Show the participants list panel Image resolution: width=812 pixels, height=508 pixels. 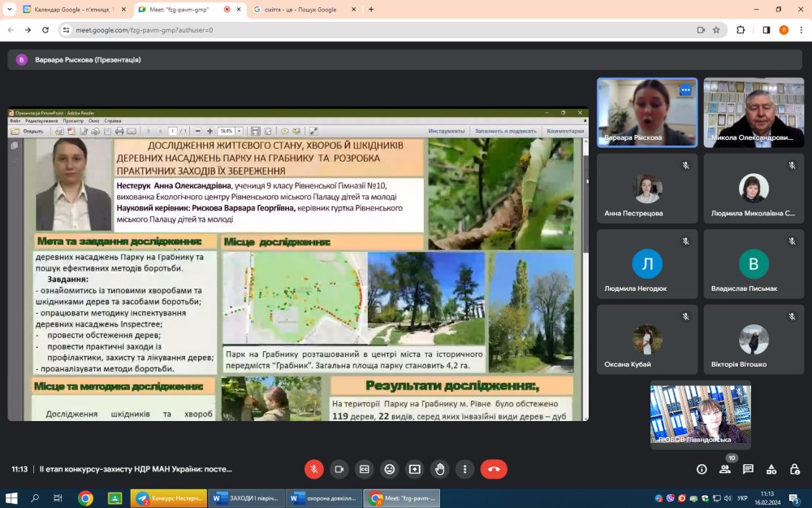click(x=725, y=469)
